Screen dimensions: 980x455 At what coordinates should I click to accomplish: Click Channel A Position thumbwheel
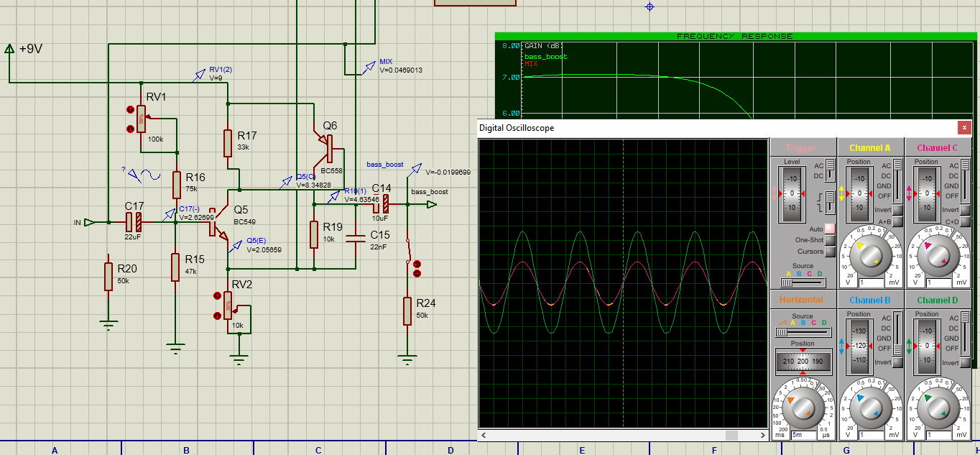[859, 193]
